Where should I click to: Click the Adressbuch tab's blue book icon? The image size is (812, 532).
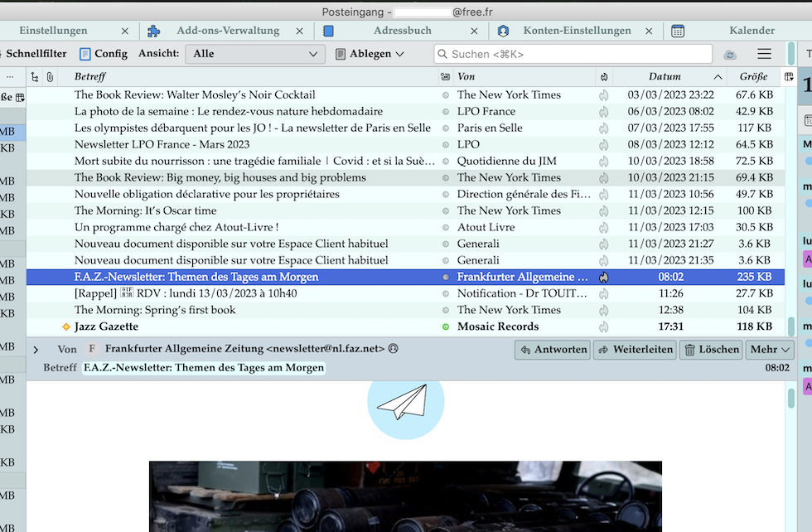(x=328, y=31)
